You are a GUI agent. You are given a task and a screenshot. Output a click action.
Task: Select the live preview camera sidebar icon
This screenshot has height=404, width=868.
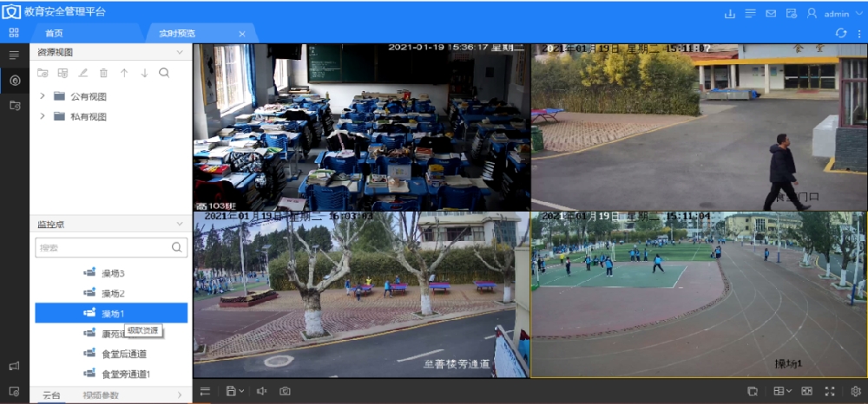coord(15,81)
